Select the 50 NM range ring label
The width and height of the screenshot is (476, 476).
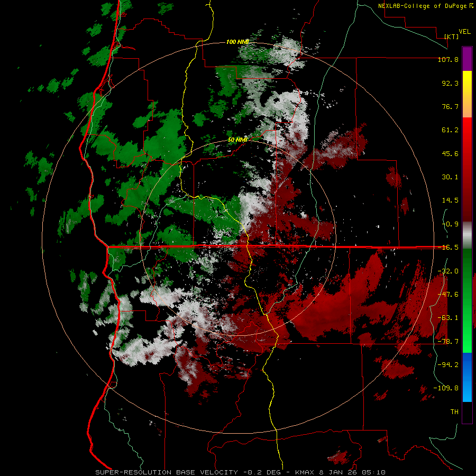pos(237,140)
